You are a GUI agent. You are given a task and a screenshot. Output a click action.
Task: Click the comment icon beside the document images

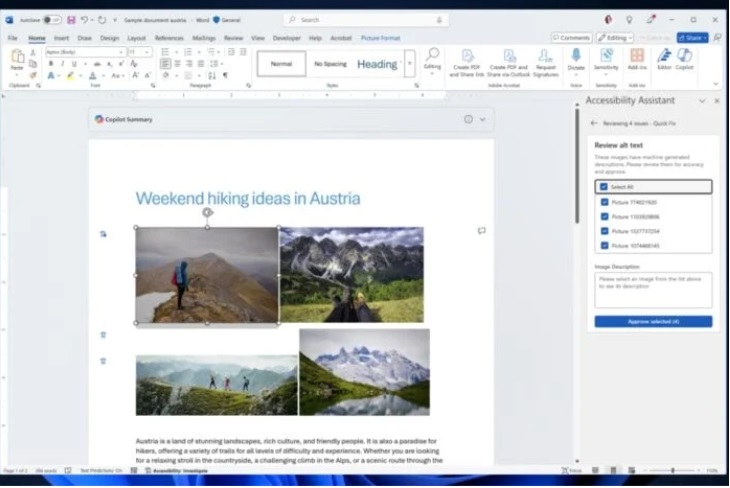pos(481,230)
